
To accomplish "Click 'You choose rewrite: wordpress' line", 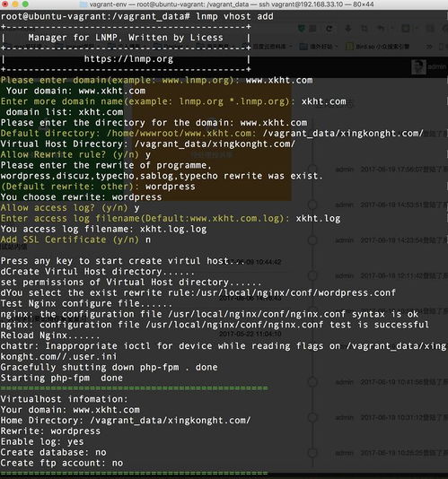I will click(81, 197).
